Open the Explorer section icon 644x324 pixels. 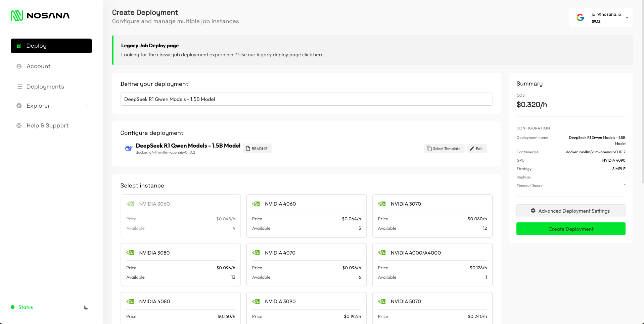[x=19, y=106]
